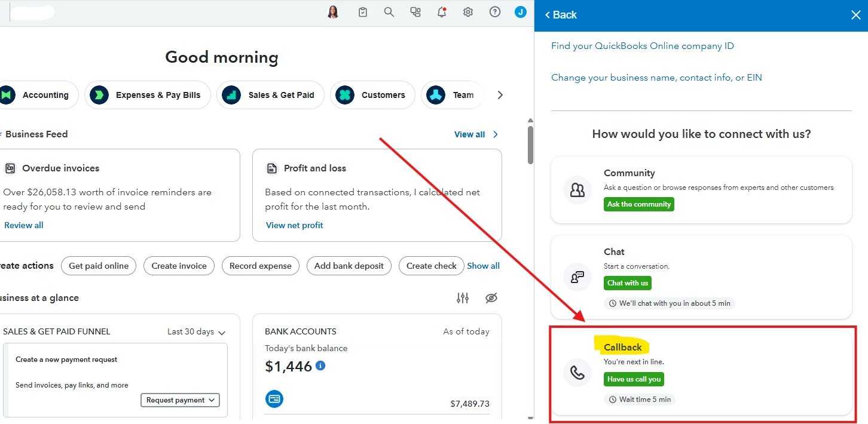Viewport: 868px width, 424px height.
Task: Click the Community people icon
Action: (577, 190)
